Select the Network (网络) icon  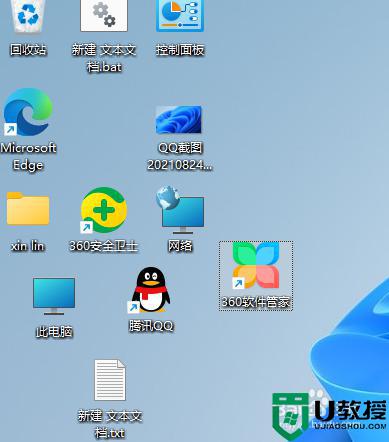(x=180, y=210)
